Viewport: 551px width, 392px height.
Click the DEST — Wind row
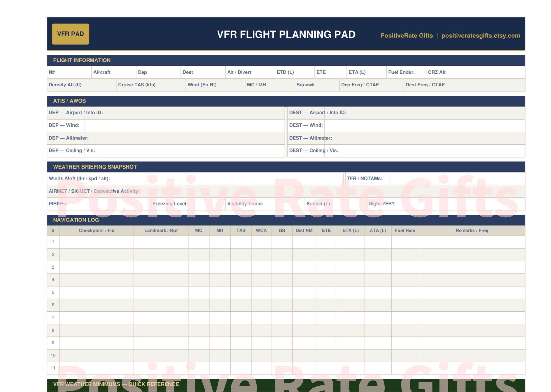[x=406, y=125]
